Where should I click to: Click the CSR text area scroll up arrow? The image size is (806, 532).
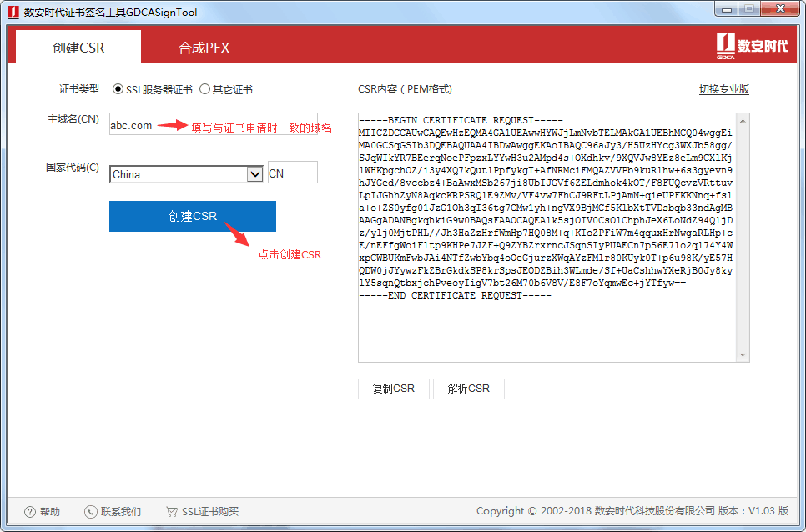tap(743, 121)
